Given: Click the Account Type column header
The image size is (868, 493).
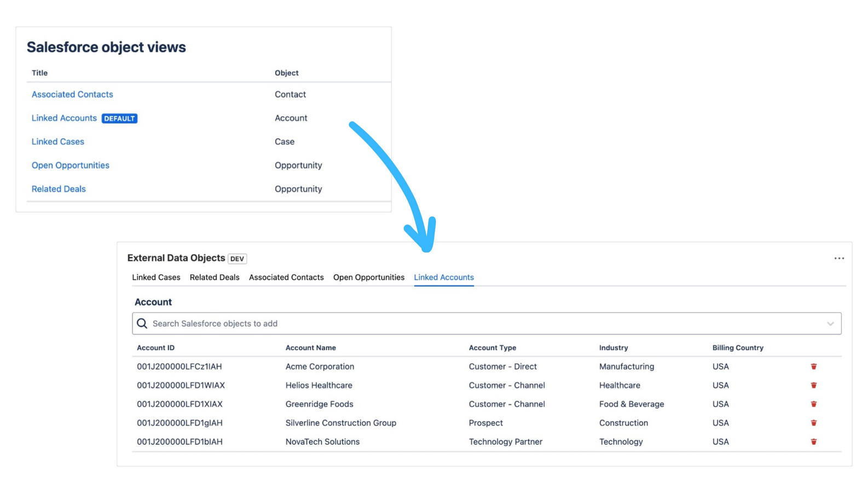Looking at the screenshot, I should [493, 348].
